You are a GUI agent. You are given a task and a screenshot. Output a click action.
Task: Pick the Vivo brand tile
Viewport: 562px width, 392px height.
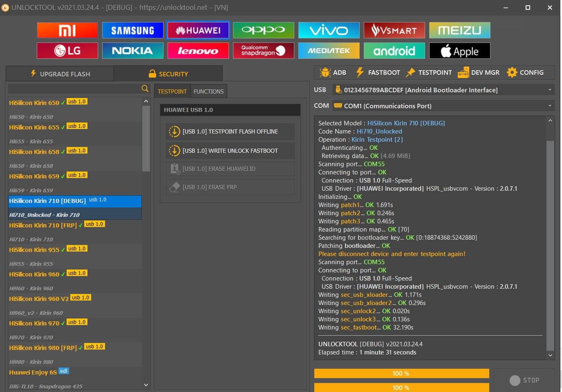[x=329, y=30]
